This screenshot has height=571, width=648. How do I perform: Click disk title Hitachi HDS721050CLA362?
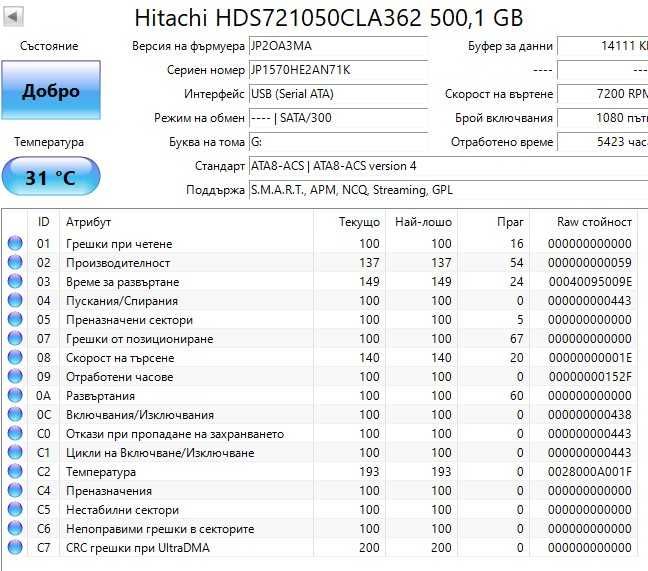(x=329, y=18)
